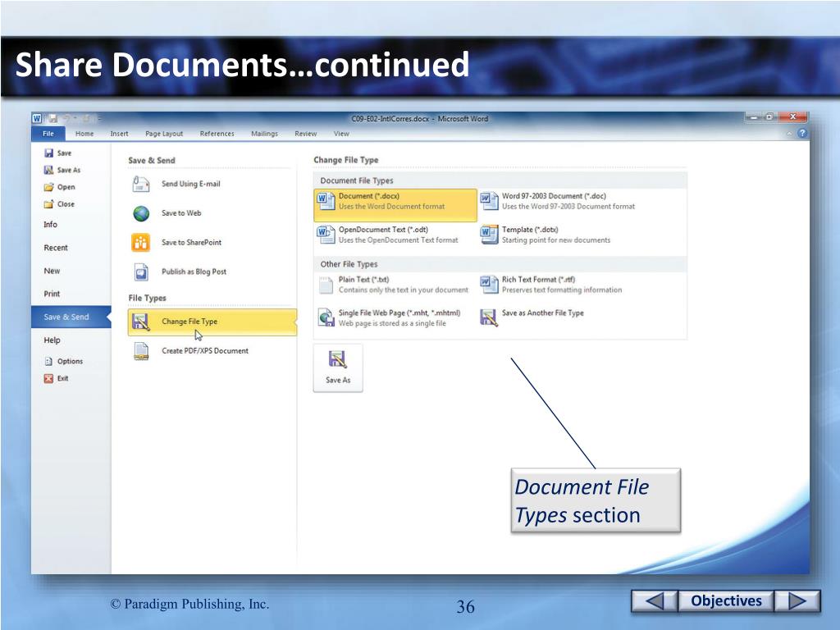Advance to next slide with right arrow
This screenshot has width=840, height=630.
[x=797, y=601]
